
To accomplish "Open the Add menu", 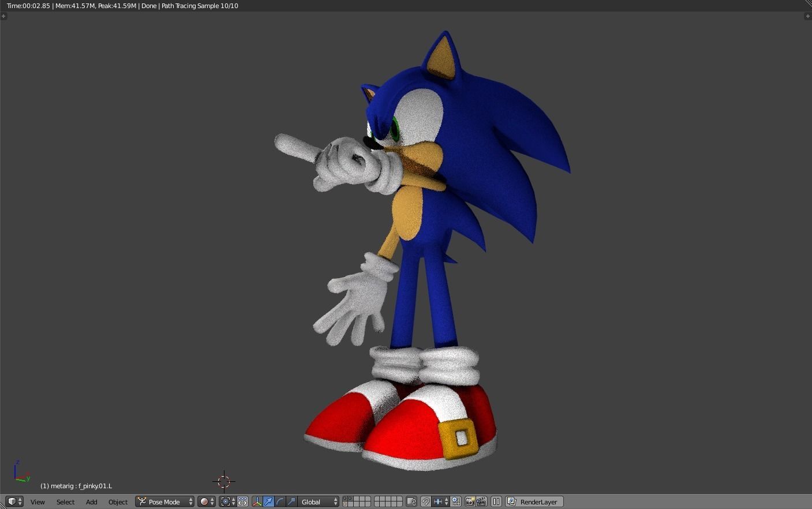I will 91,502.
